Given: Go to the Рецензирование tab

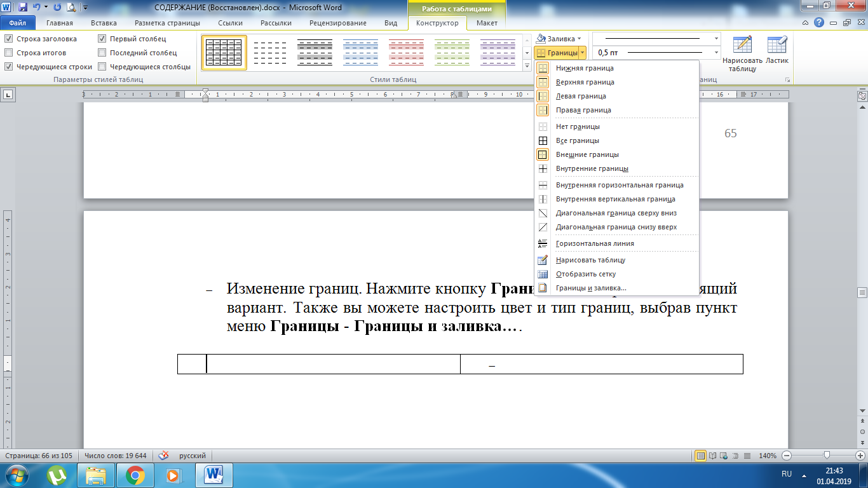Looking at the screenshot, I should click(338, 23).
